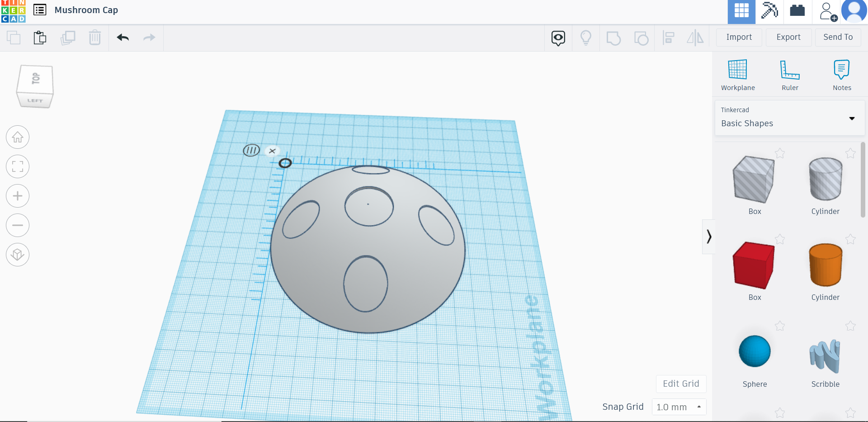The height and width of the screenshot is (422, 868).
Task: Delete the selected object with trash icon
Action: pyautogui.click(x=95, y=38)
